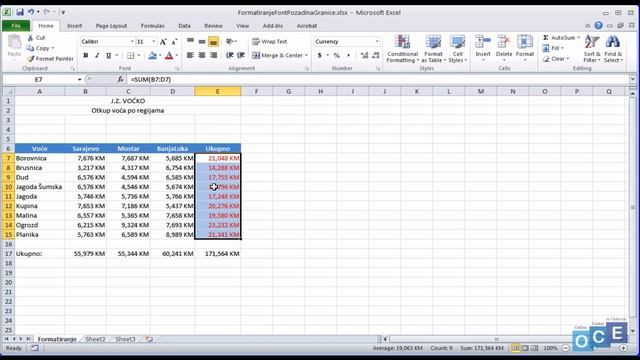Screen dimensions: 640x360
Task: Increase font size with the large A icon
Action: (163, 42)
